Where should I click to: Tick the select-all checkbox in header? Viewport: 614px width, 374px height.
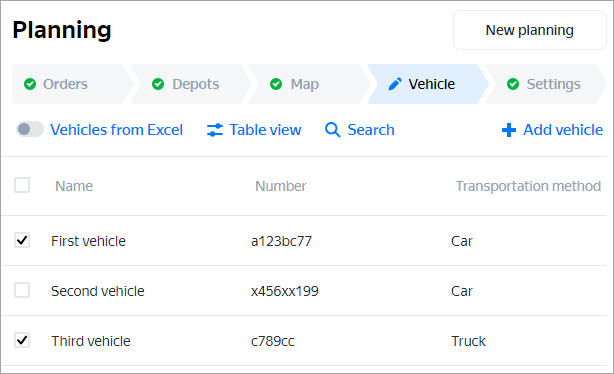(22, 185)
